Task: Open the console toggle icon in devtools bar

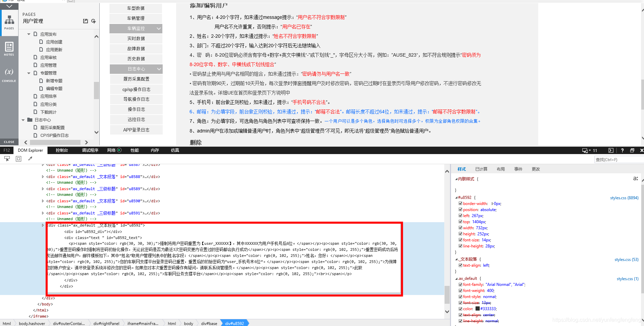Action: click(x=611, y=150)
